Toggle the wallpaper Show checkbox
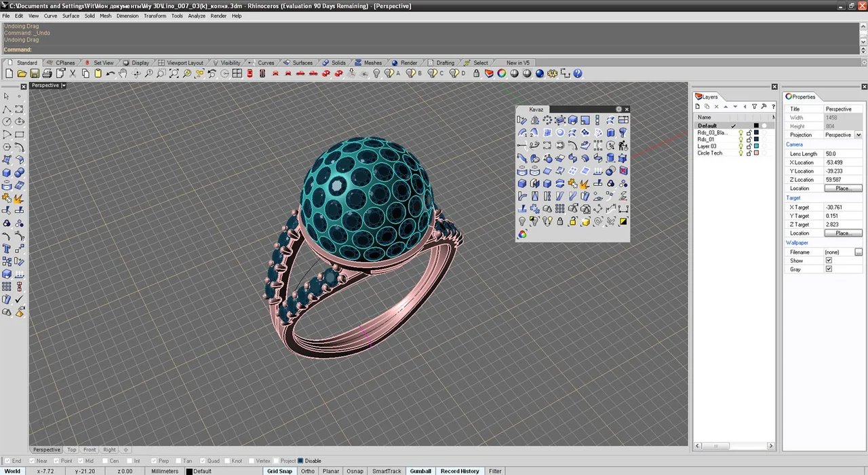The width and height of the screenshot is (868, 475). [829, 261]
